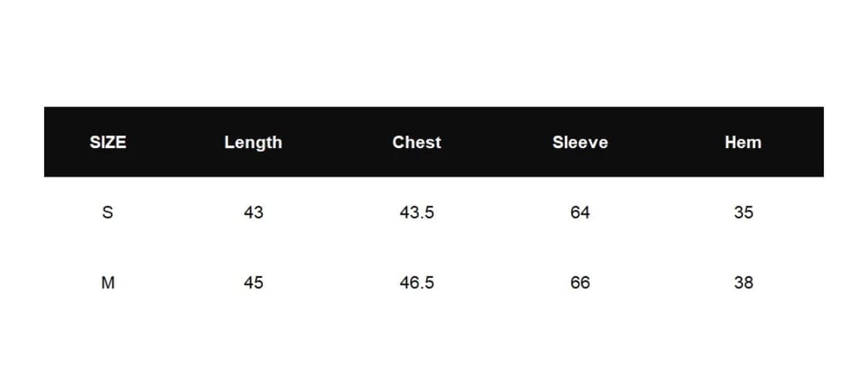868x372 pixels.
Task: Click the black header bar between SIZE and Length
Action: 176,142
